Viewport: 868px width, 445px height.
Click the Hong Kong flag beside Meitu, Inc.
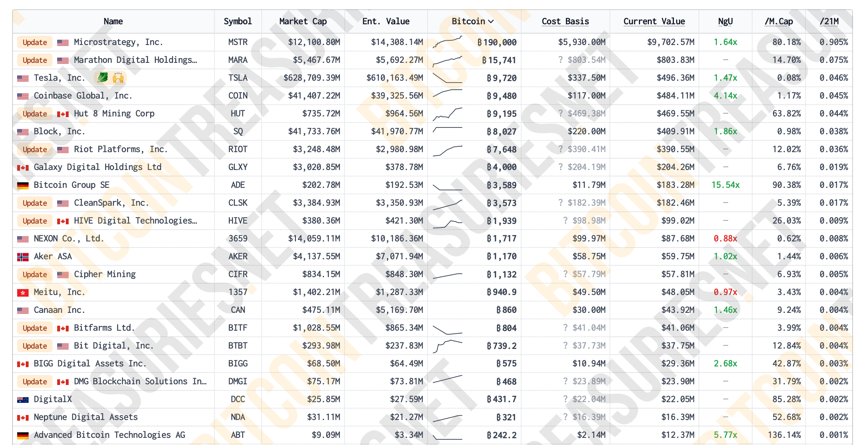23,292
